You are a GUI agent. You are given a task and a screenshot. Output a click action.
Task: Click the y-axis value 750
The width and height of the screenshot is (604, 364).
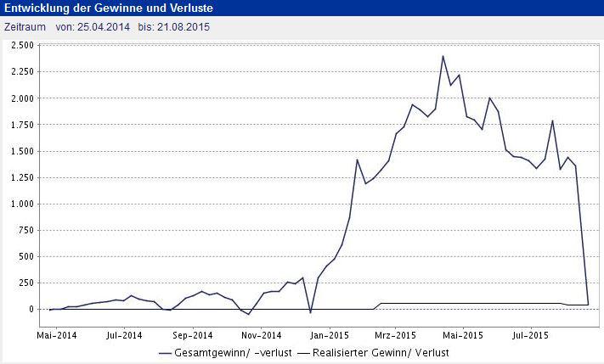(x=26, y=230)
